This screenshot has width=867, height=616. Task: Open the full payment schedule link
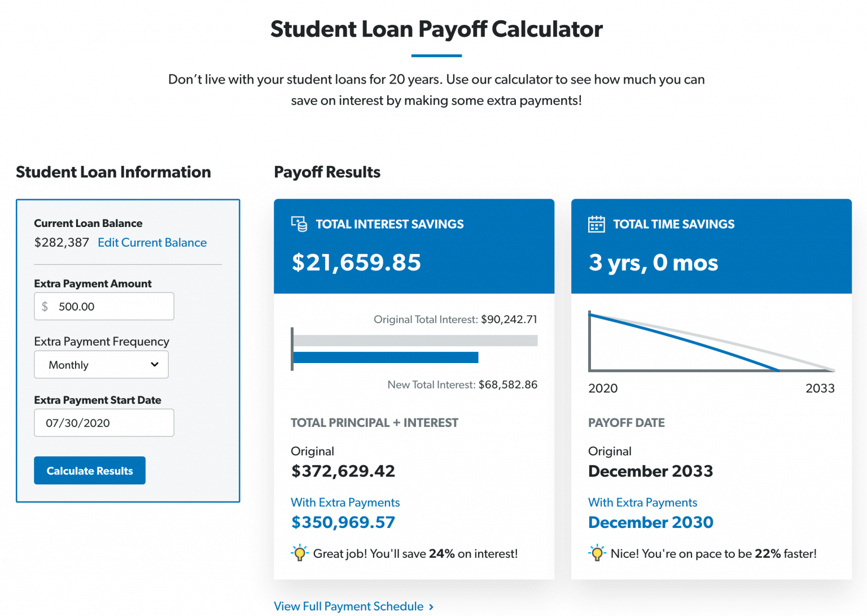348,606
